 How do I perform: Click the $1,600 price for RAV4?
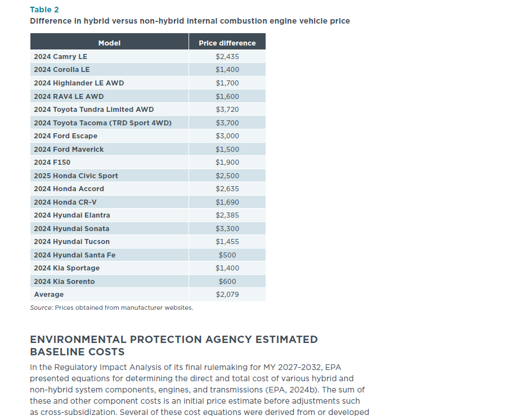click(227, 96)
